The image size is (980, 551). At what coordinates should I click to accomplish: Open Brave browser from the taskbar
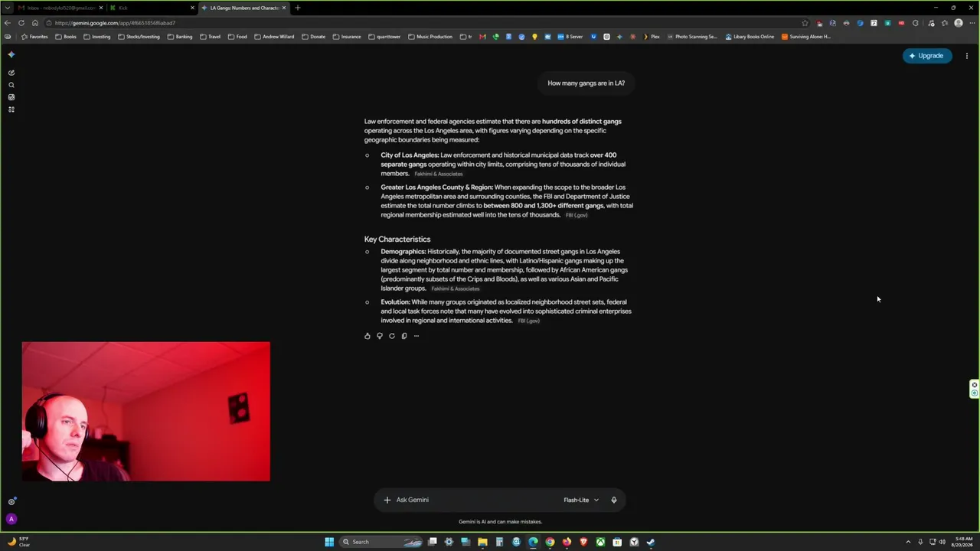[583, 542]
